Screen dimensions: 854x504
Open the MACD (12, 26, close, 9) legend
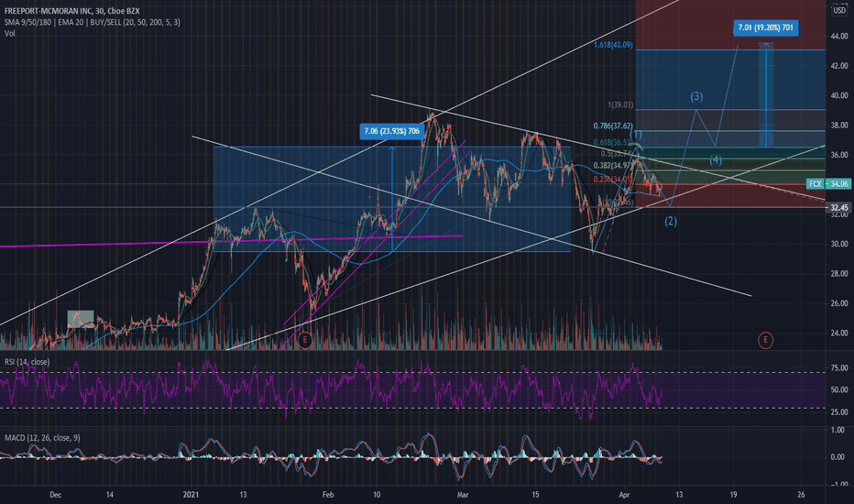tap(42, 437)
